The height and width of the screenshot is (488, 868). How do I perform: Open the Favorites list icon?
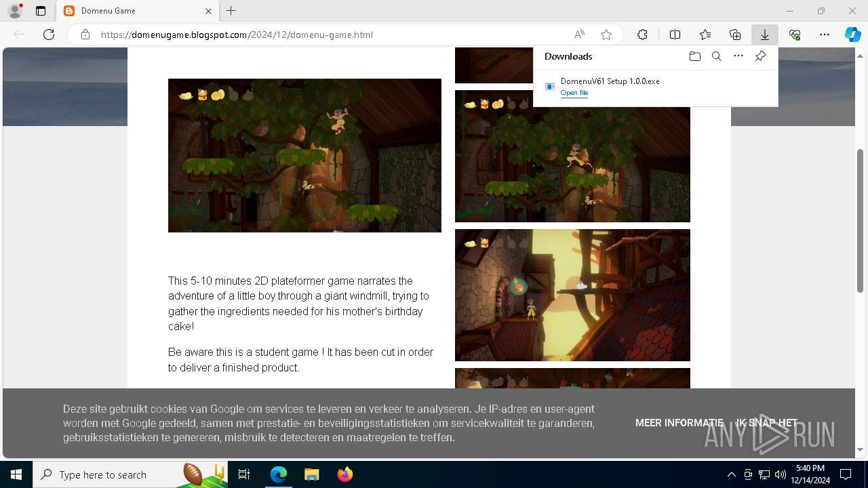click(x=705, y=35)
